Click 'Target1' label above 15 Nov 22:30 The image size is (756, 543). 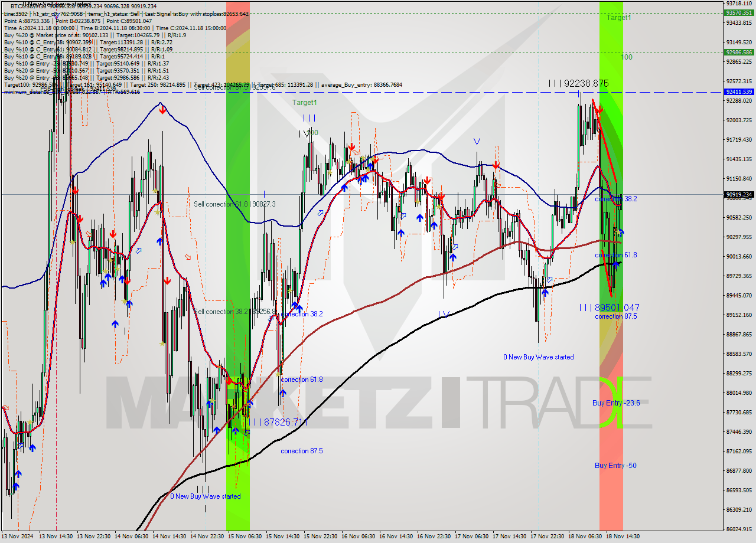(x=305, y=103)
